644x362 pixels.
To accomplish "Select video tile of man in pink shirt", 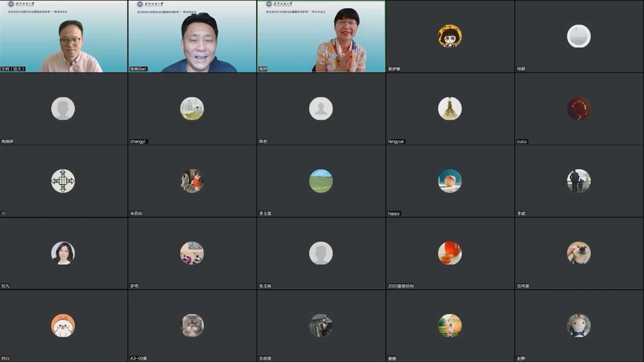I will pyautogui.click(x=64, y=36).
